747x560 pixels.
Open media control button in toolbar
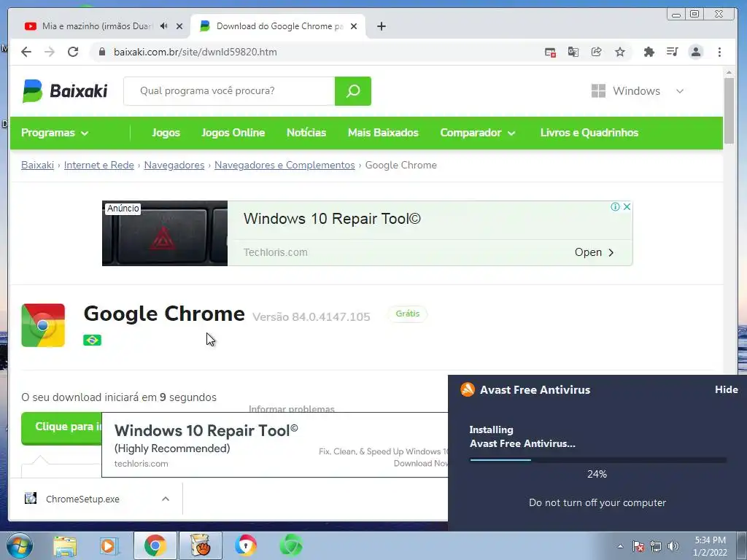[672, 52]
